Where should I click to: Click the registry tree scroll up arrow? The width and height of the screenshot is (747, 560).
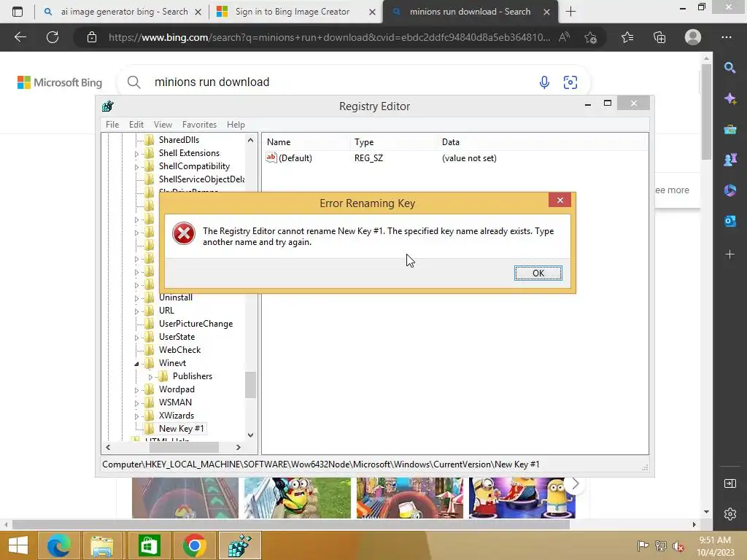(251, 140)
